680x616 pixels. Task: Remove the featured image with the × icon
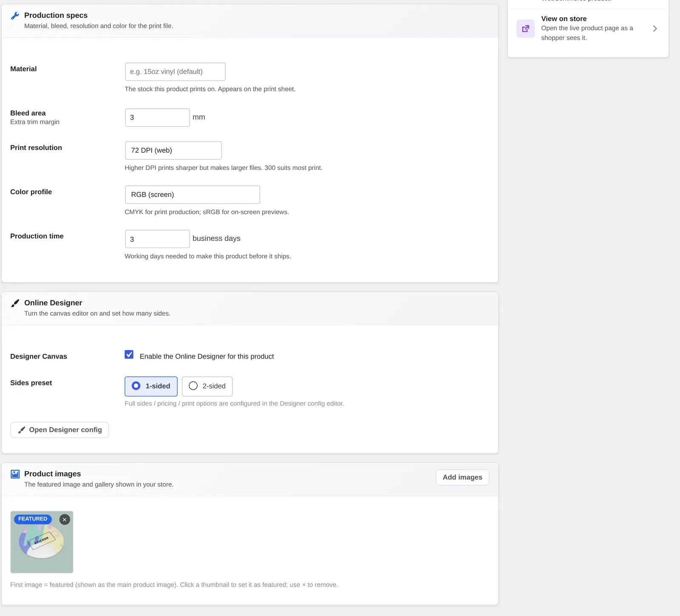point(65,520)
